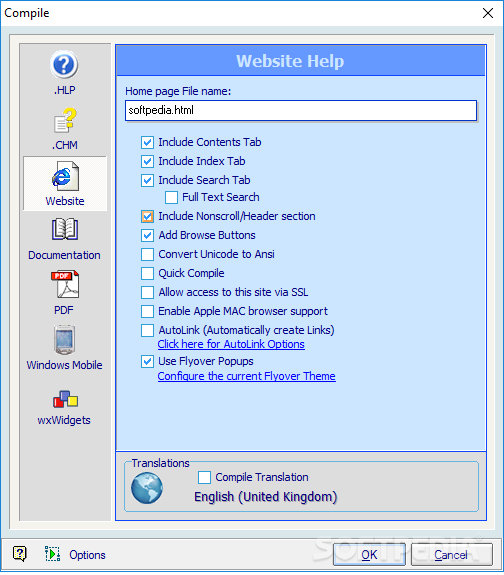Click the English (United Kingdom) language text
The width and height of the screenshot is (504, 575).
point(266,497)
